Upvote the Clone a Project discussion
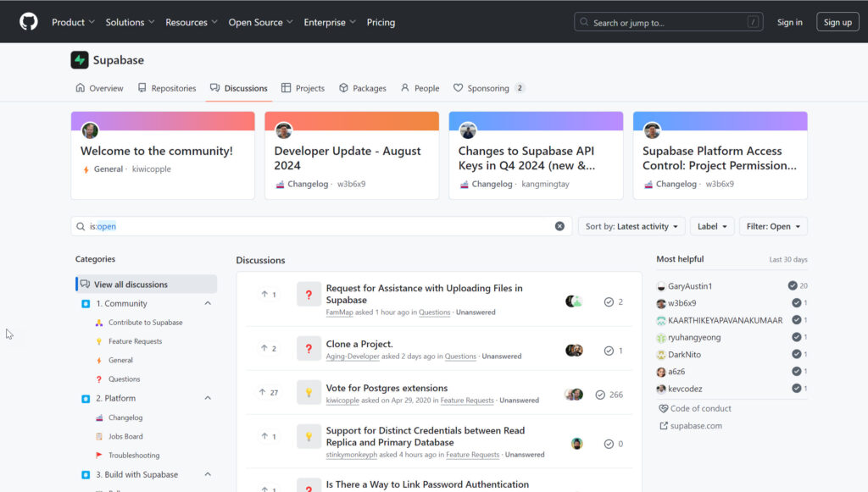The image size is (868, 492). click(268, 348)
